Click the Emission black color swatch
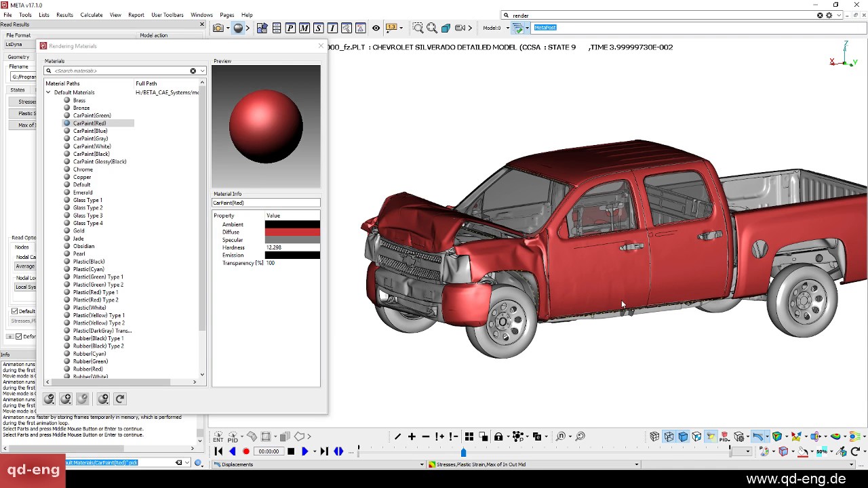This screenshot has width=868, height=488. [x=292, y=255]
